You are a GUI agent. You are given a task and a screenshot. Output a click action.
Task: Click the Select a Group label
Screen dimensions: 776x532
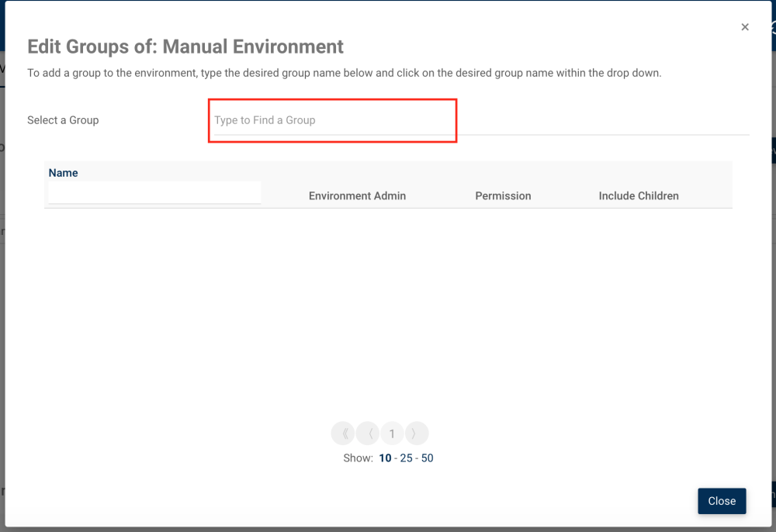pos(63,120)
